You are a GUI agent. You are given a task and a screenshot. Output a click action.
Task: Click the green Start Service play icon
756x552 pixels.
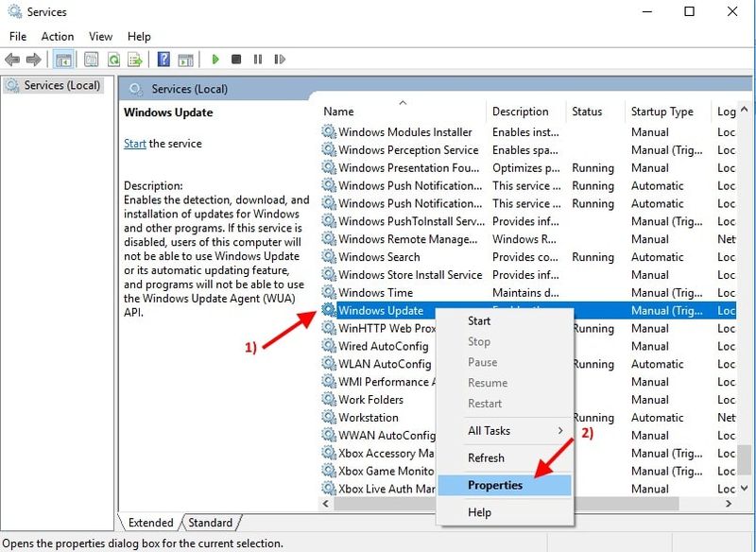(x=215, y=60)
